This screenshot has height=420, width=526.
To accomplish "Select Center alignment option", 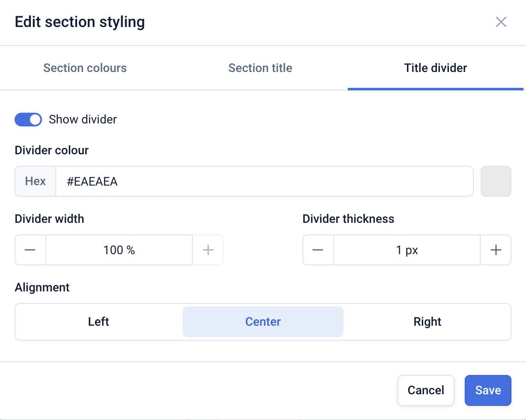I will 263,322.
